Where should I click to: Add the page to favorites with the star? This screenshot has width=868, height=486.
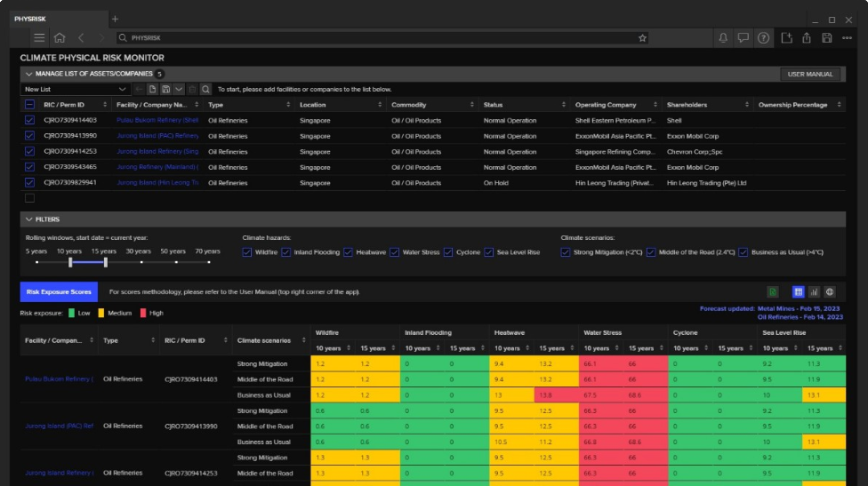click(x=642, y=38)
